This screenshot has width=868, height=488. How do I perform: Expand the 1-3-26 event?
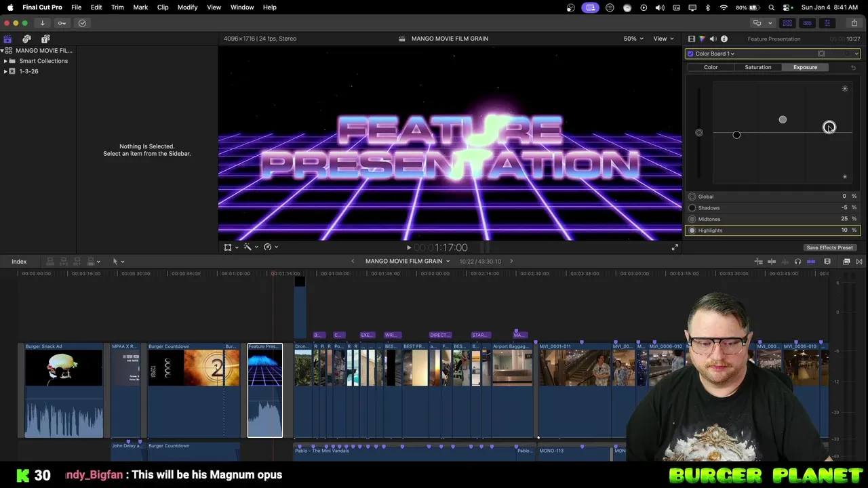[5, 71]
